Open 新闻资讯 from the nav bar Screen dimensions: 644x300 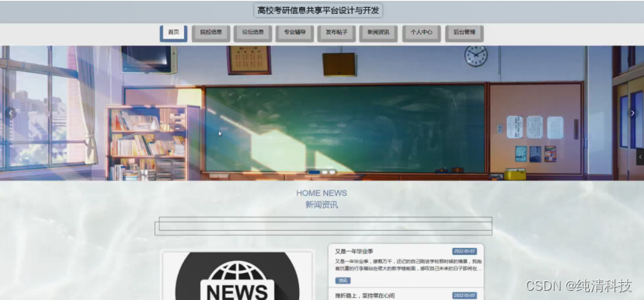(x=378, y=33)
